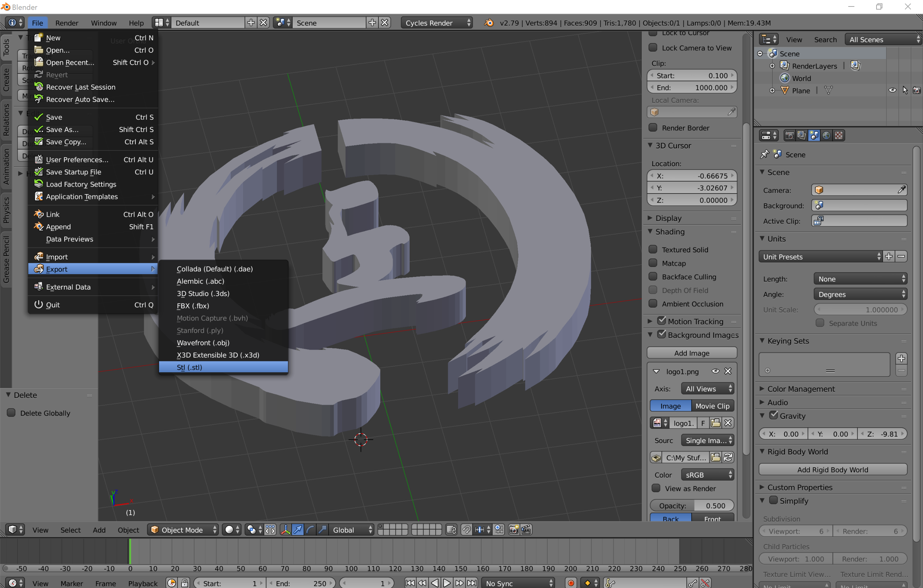The image size is (923, 588).
Task: Toggle Plane visibility eye in outliner
Action: pos(892,91)
